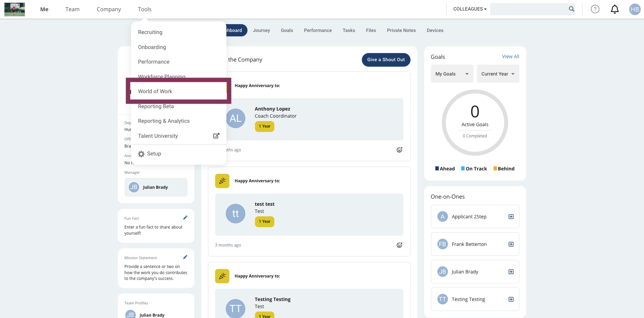Viewport: 644px width, 318px height.
Task: Open the help question-mark icon
Action: click(595, 9)
